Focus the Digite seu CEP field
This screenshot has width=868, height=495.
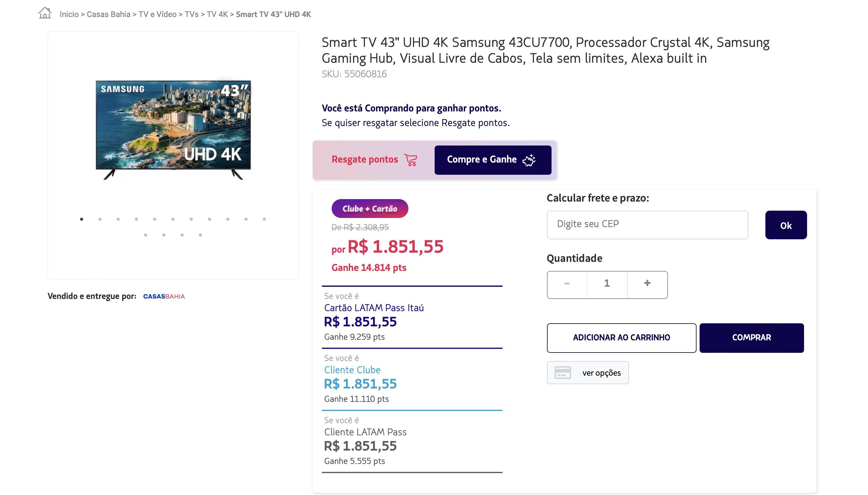(647, 225)
